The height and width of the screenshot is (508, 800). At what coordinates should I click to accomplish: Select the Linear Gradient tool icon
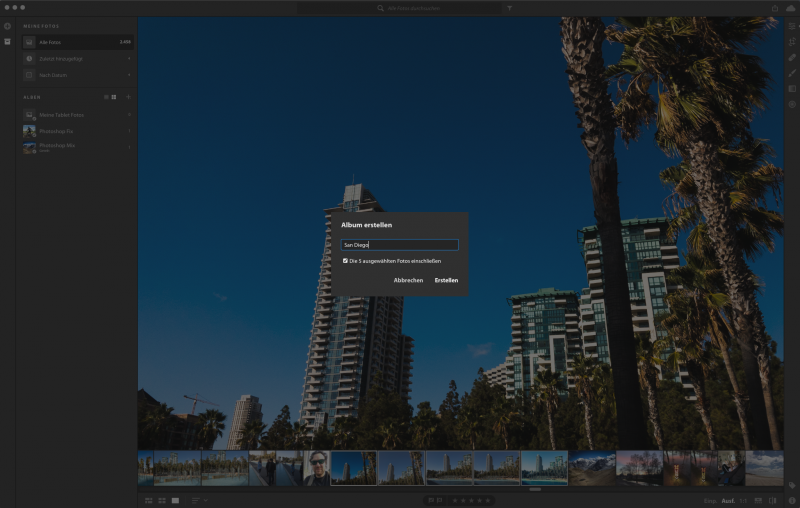click(791, 88)
